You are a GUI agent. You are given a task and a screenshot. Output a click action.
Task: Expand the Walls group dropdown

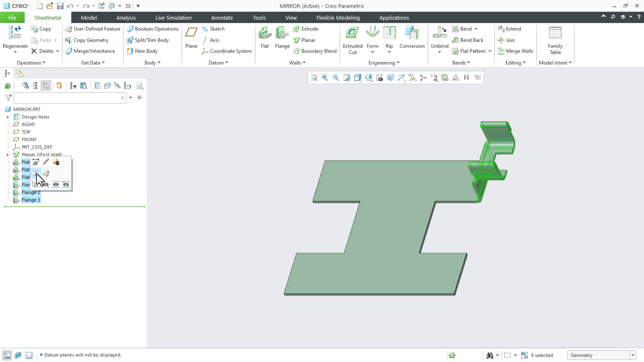[x=298, y=63]
